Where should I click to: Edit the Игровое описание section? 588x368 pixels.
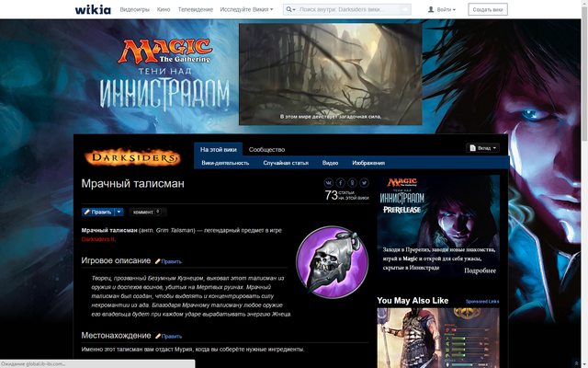(x=171, y=261)
